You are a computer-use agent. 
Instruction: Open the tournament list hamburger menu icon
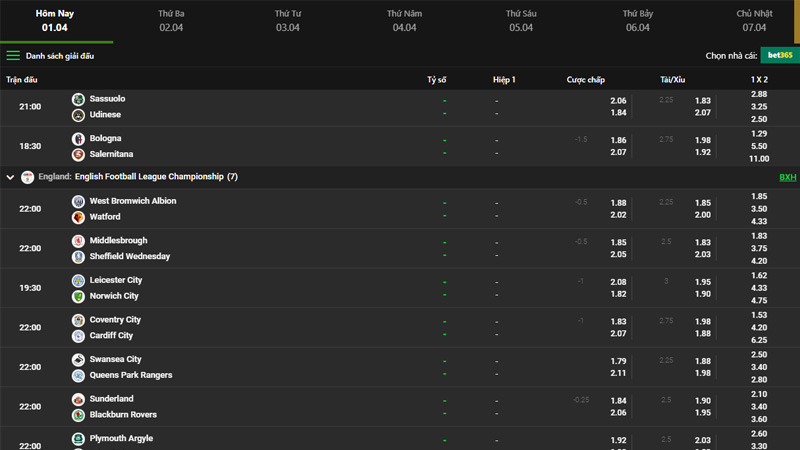click(x=13, y=56)
